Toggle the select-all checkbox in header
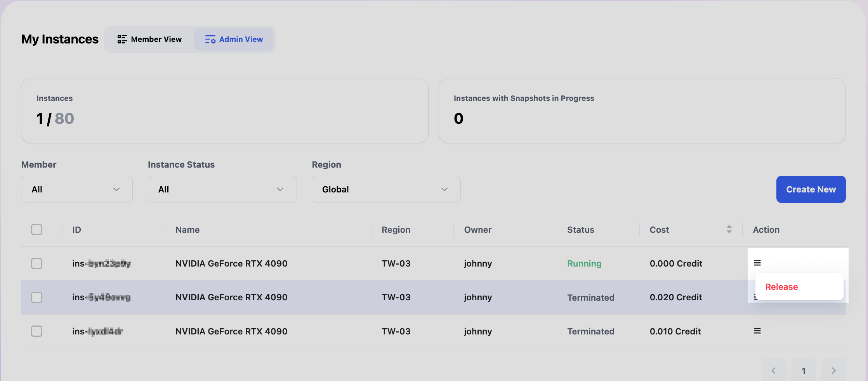 (37, 229)
